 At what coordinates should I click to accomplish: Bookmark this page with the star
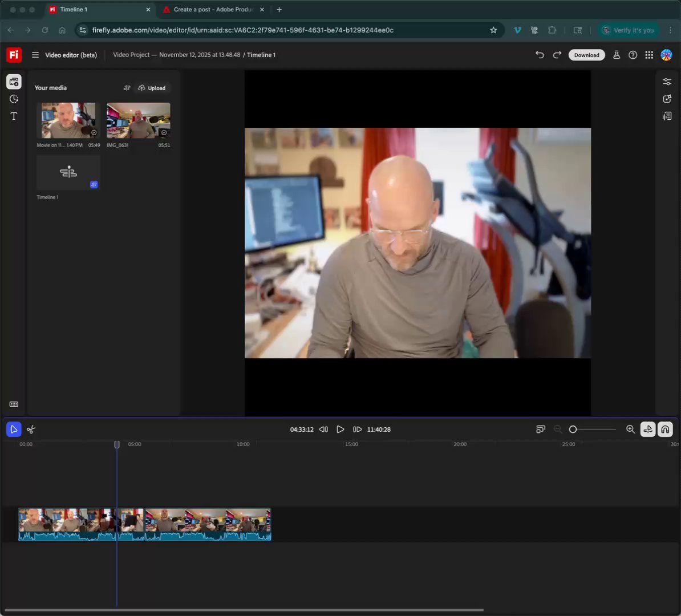pyautogui.click(x=493, y=30)
